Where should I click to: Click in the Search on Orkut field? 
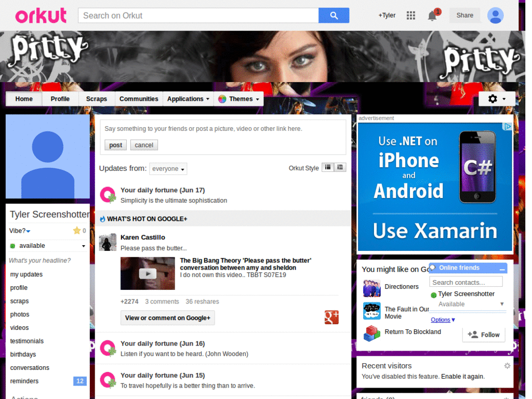pos(198,16)
